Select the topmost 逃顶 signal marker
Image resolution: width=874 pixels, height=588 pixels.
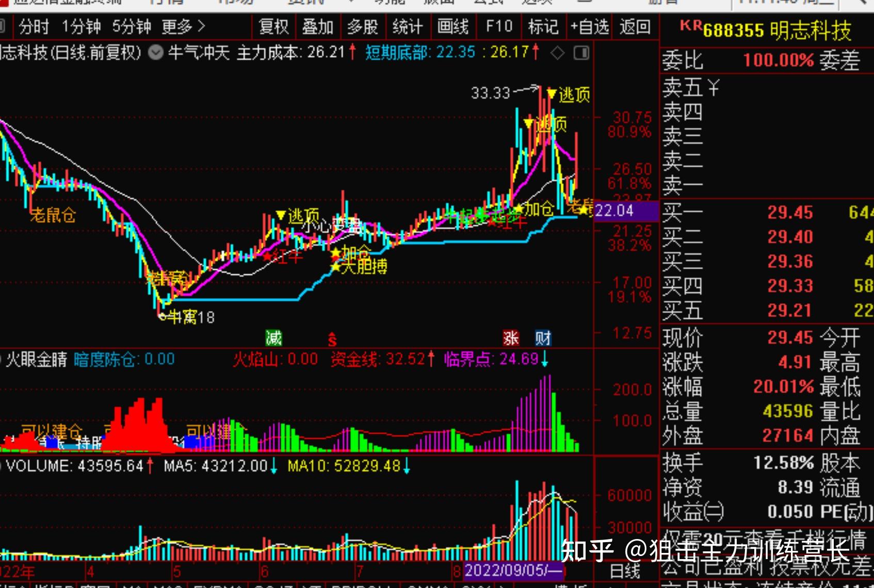click(569, 94)
